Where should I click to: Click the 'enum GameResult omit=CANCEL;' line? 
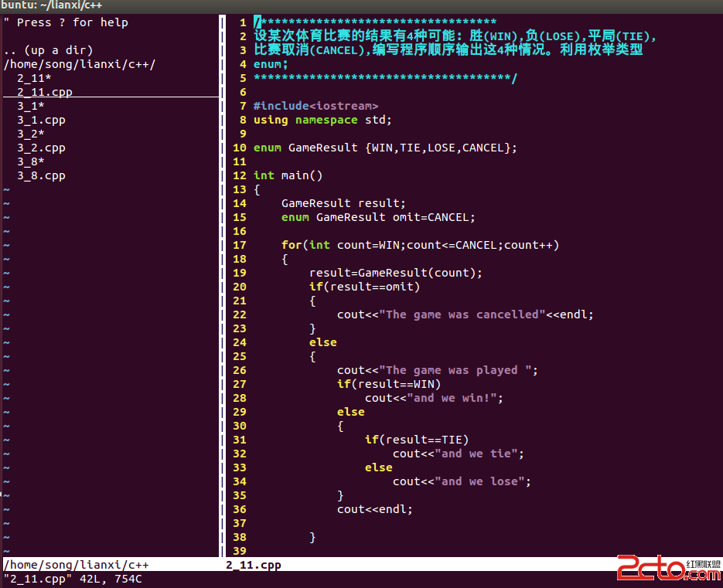click(x=378, y=217)
